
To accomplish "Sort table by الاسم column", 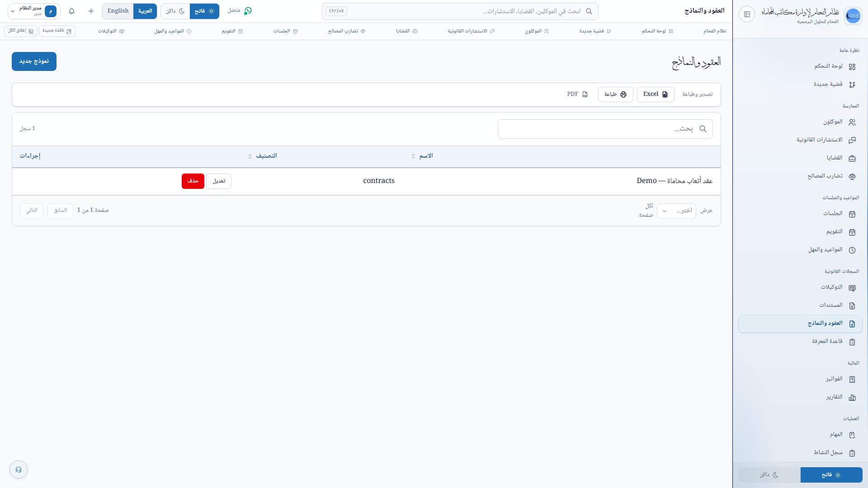I will pos(421,156).
